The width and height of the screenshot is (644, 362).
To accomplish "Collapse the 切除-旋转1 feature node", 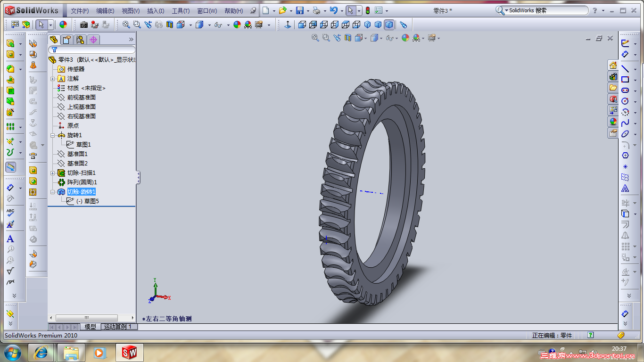I will (x=53, y=192).
